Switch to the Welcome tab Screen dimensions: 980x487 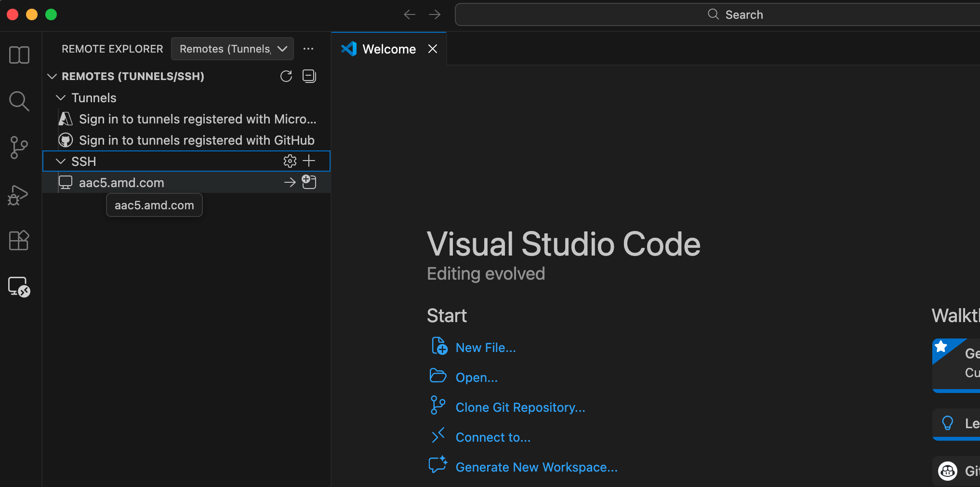pos(388,49)
